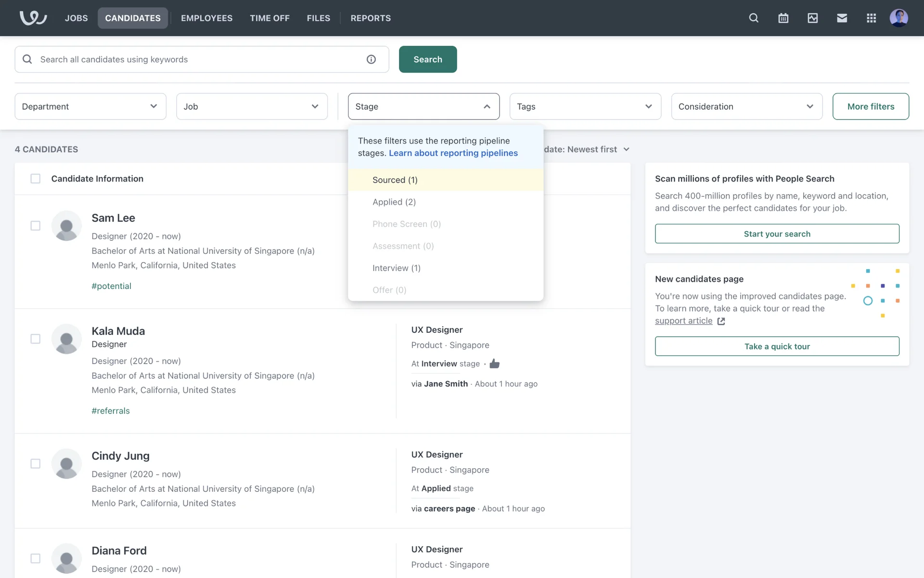Screen dimensions: 924x578
Task: Expand the Department filter dropdown
Action: pyautogui.click(x=90, y=106)
